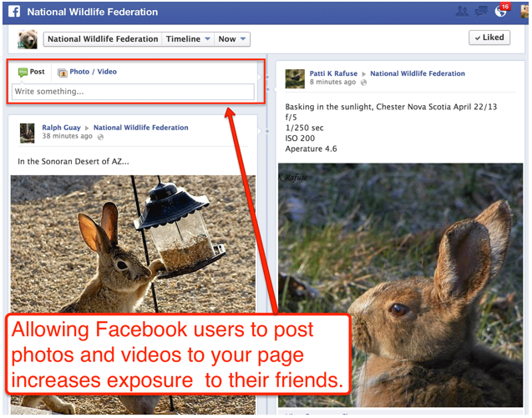This screenshot has width=532, height=418.
Task: Click the user avatar in top-right corner
Action: [x=525, y=12]
